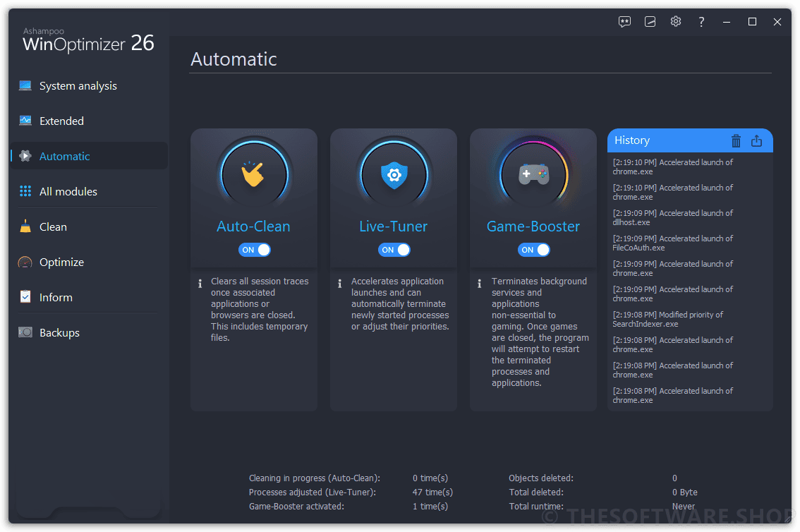
Task: Open the feedback chat bubble icon
Action: click(624, 21)
